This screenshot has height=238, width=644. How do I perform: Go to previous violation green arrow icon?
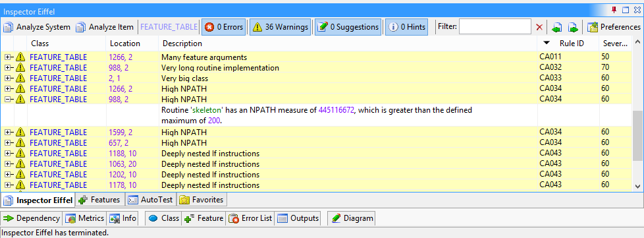click(556, 27)
